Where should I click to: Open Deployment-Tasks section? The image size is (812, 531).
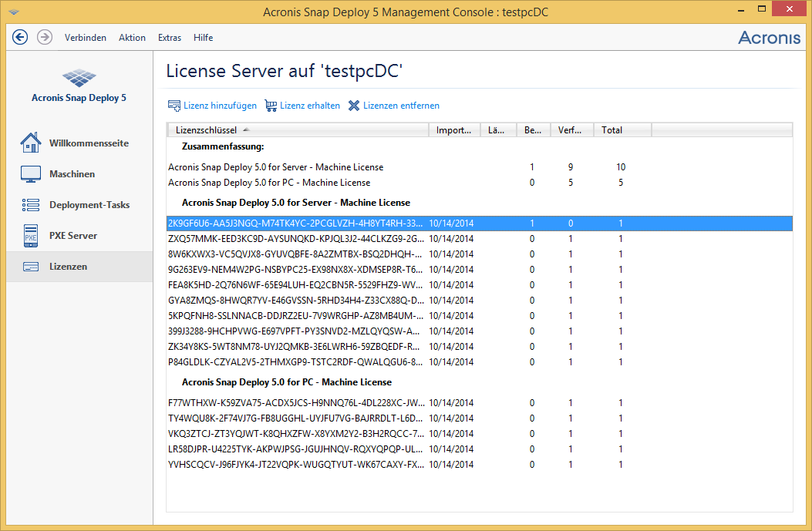click(79, 205)
